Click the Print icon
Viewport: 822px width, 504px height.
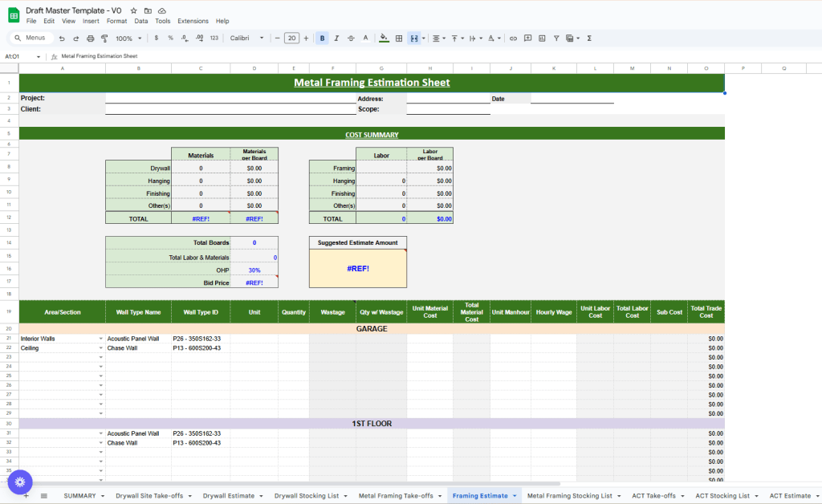click(90, 38)
